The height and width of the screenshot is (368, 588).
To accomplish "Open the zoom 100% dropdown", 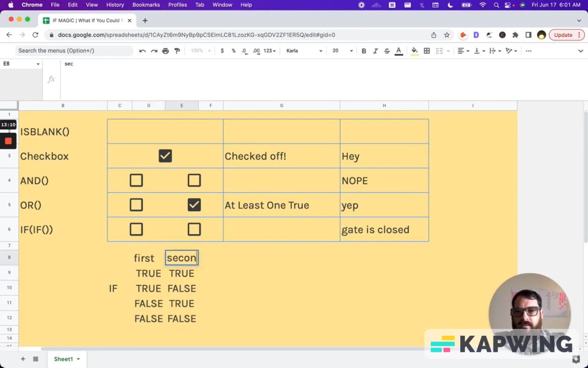I will (x=201, y=51).
